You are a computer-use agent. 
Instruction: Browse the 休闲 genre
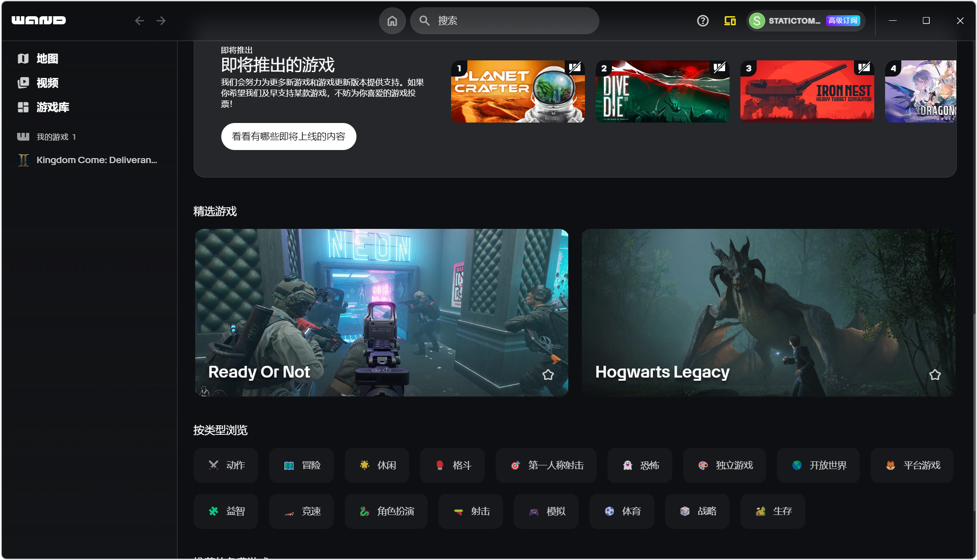[x=377, y=465]
